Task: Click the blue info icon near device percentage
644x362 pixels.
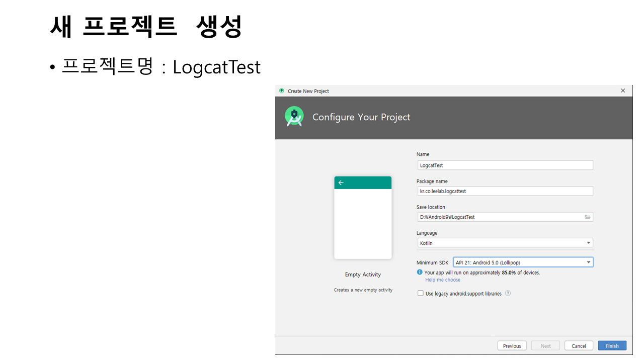Action: 420,273
